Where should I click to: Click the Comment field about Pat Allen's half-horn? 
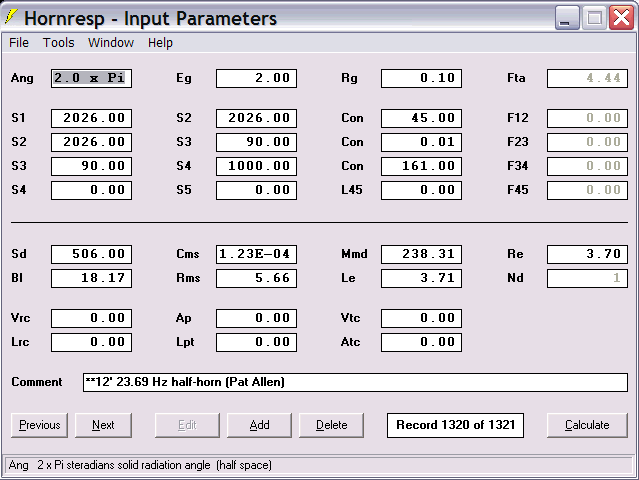(355, 382)
